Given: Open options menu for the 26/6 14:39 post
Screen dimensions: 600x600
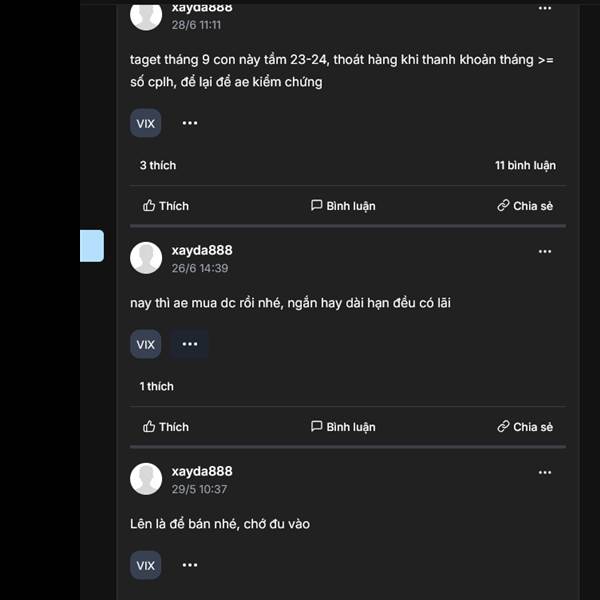Looking at the screenshot, I should click(545, 251).
